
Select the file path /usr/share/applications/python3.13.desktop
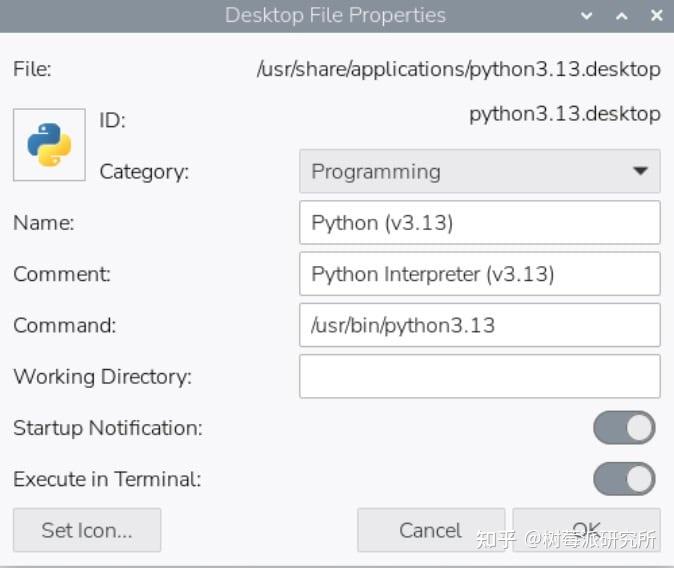(x=459, y=69)
